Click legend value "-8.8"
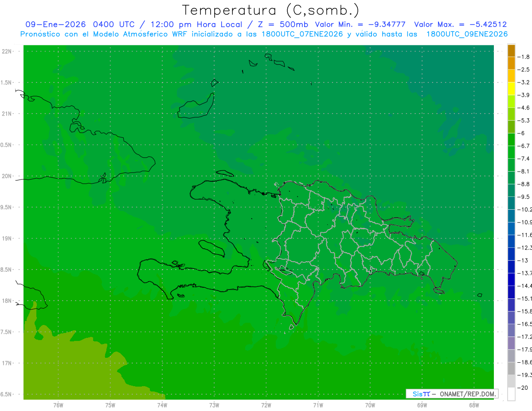 pos(524,184)
